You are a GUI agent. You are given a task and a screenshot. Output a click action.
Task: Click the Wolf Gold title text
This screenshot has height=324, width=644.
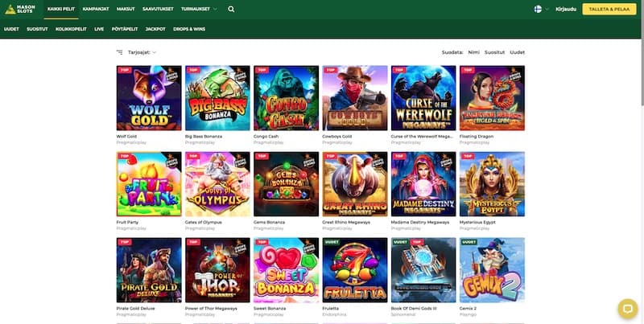[126, 136]
